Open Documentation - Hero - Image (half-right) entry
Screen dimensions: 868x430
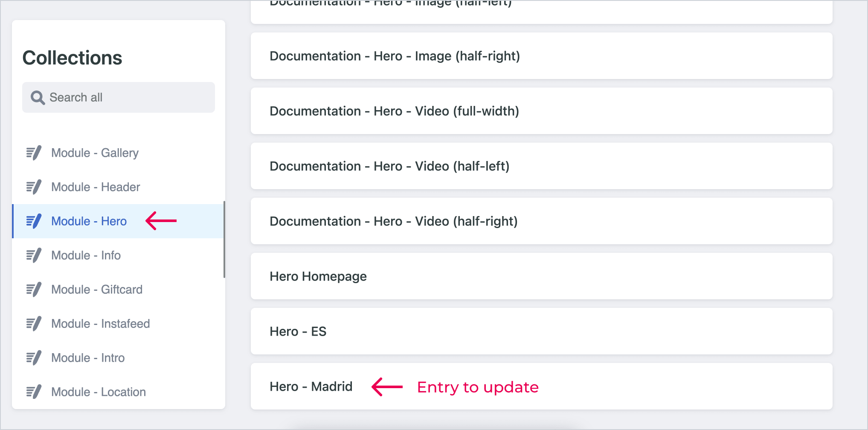tap(542, 56)
